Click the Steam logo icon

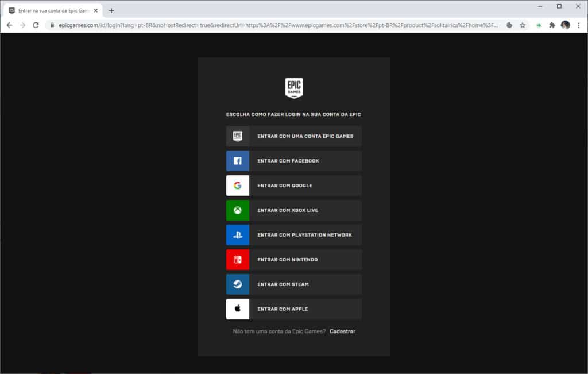point(237,284)
